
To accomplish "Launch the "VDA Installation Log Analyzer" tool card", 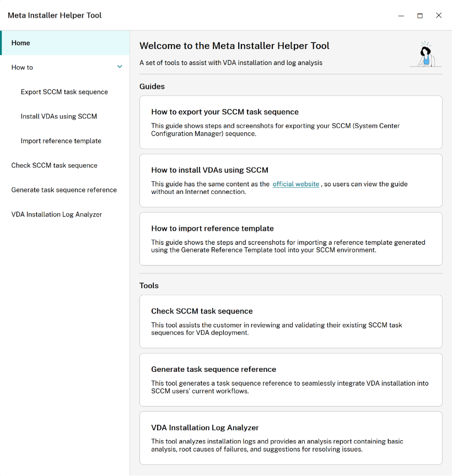I will point(290,437).
